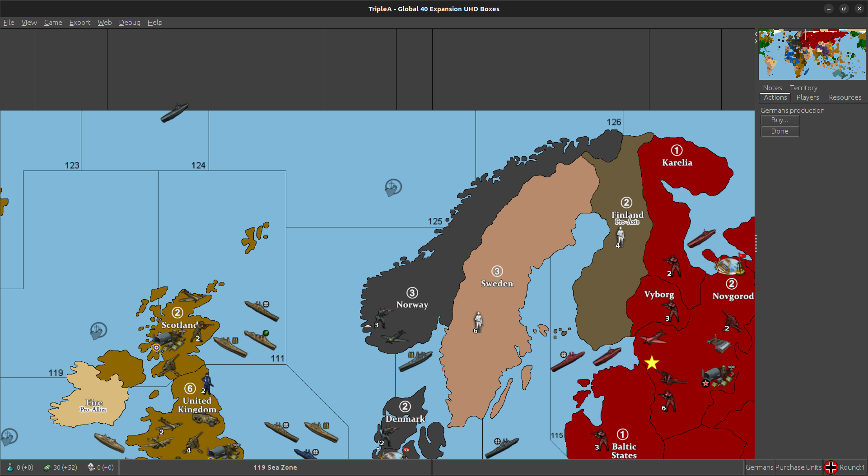Open the Web menu
This screenshot has height=476, width=868.
click(104, 23)
